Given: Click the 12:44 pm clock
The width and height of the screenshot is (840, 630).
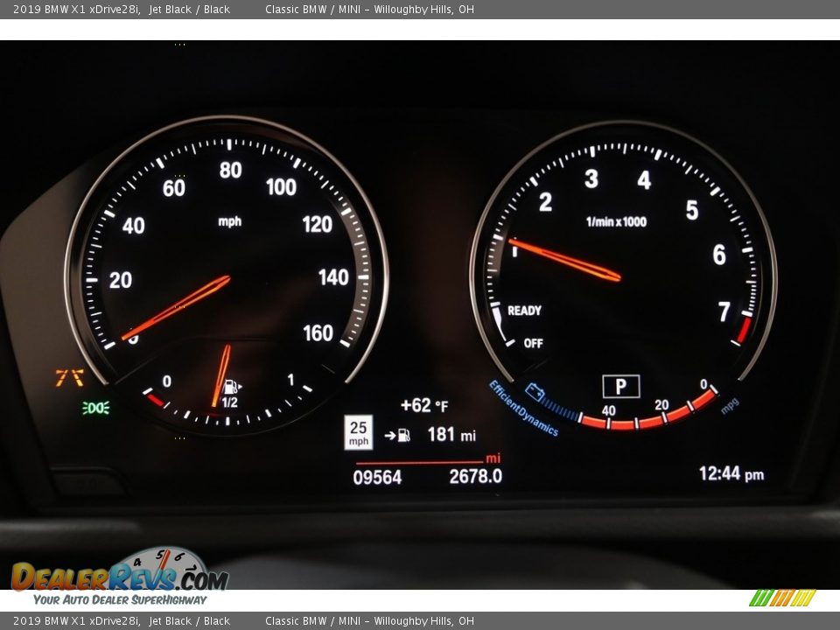Looking at the screenshot, I should [731, 473].
